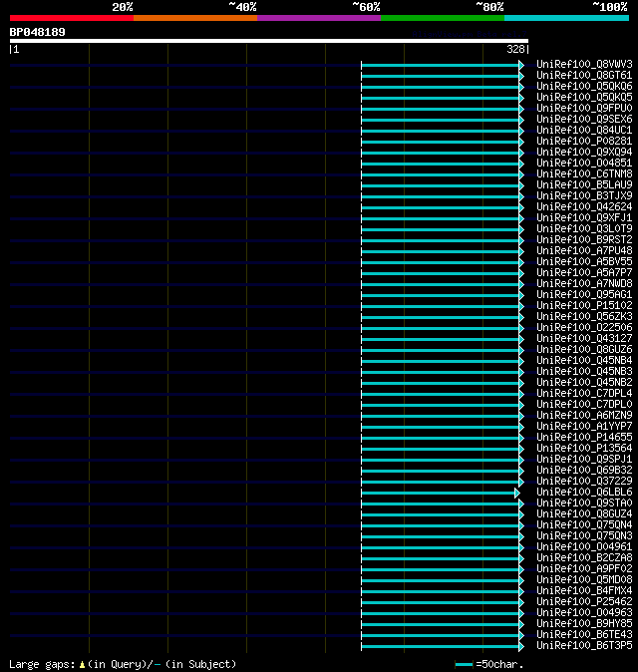
Task: Select the UniRef100_Q6LBL6 label
Action: 584,492
